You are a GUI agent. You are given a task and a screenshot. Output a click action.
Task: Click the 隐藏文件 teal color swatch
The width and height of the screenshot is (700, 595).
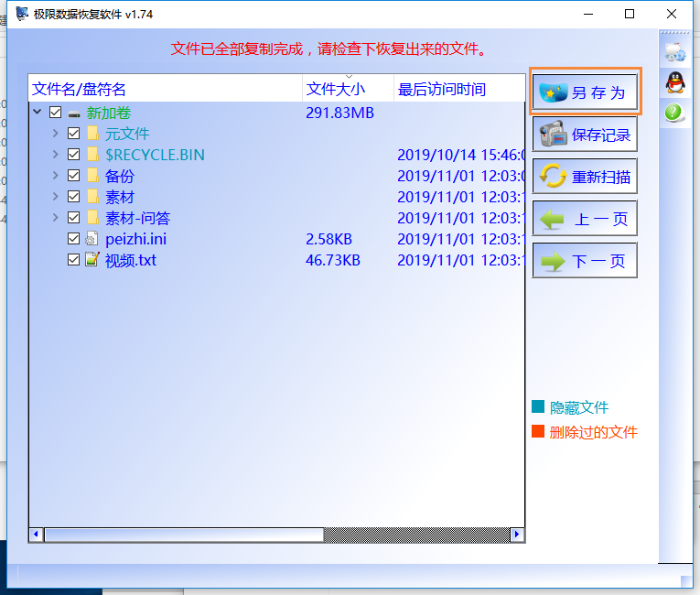point(538,406)
